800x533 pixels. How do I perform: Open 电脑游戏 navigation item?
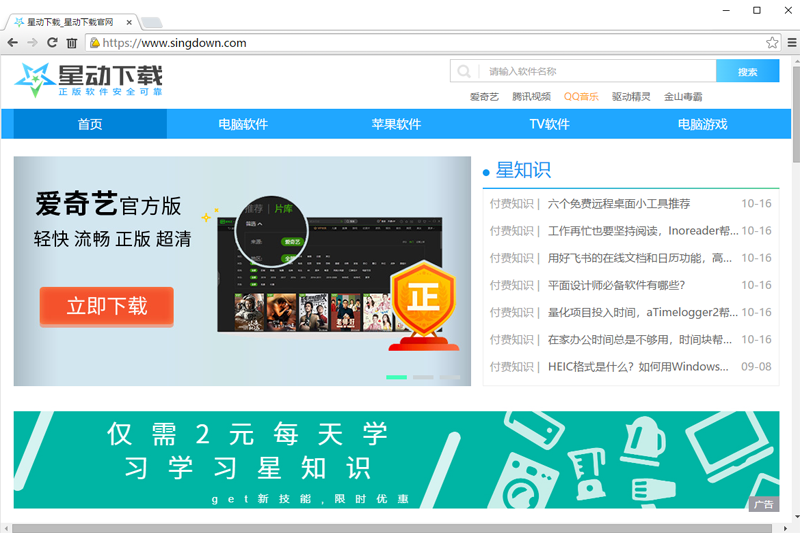703,124
